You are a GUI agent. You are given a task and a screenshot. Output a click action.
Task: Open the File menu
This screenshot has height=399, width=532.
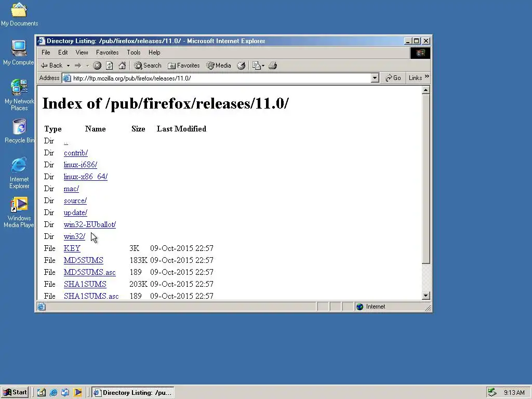pyautogui.click(x=46, y=52)
